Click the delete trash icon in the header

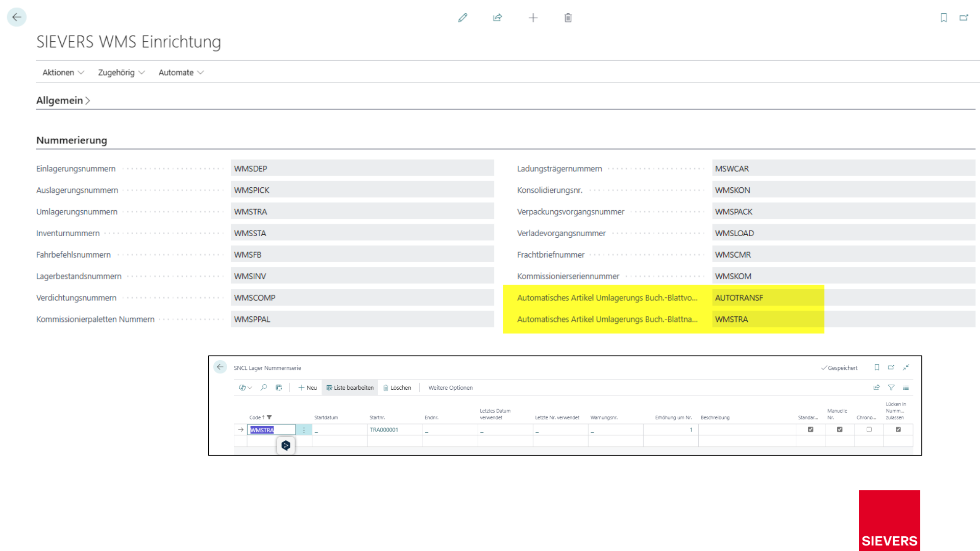[568, 18]
